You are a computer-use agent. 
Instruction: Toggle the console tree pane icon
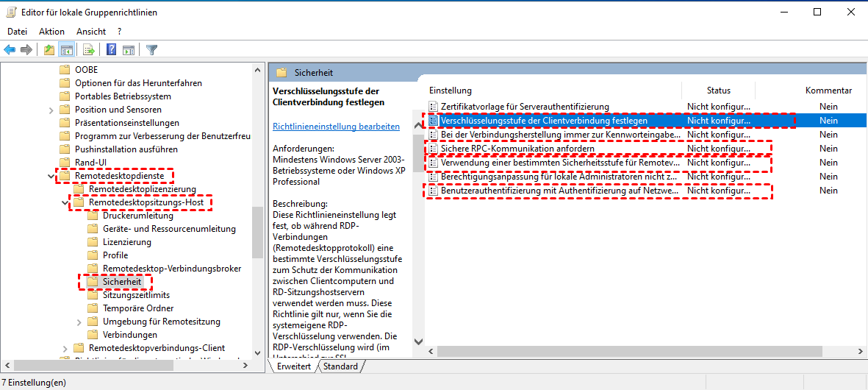tap(67, 50)
